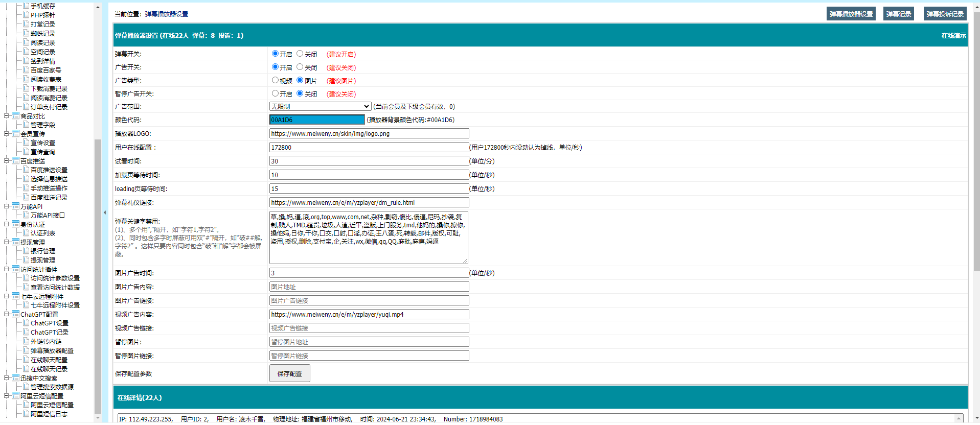Click the page icon beside 打赏记录

(26, 24)
